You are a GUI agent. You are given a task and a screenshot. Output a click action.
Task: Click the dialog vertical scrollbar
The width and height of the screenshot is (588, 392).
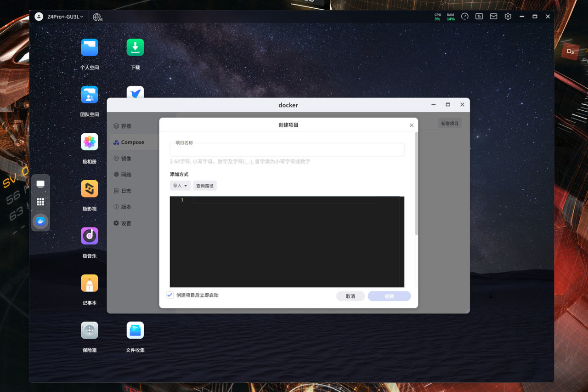(417, 184)
